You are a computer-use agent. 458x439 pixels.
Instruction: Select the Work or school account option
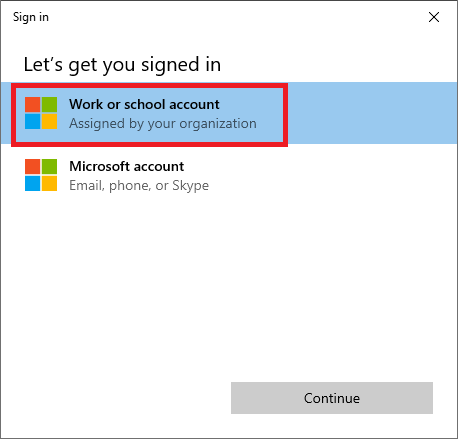pyautogui.click(x=229, y=113)
